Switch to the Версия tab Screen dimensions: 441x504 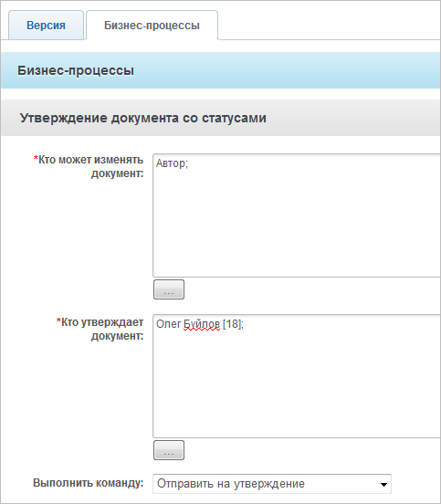(x=46, y=26)
